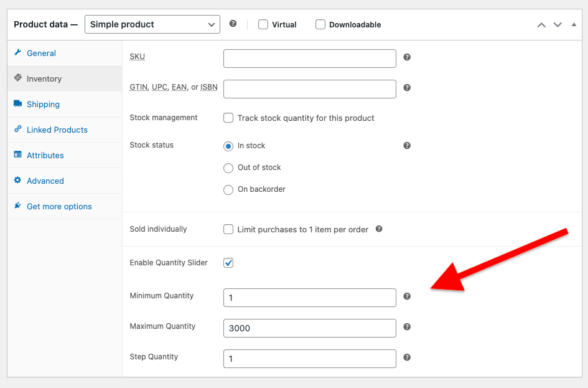Click the Minimum Quantity help icon
Viewport: 588px width, 388px height.
tap(407, 296)
